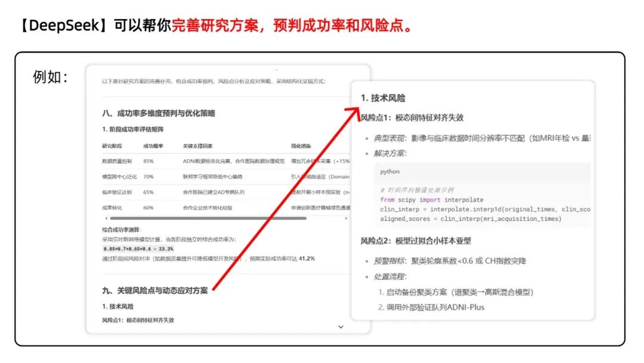Click the "强化措施" column header

click(x=301, y=146)
